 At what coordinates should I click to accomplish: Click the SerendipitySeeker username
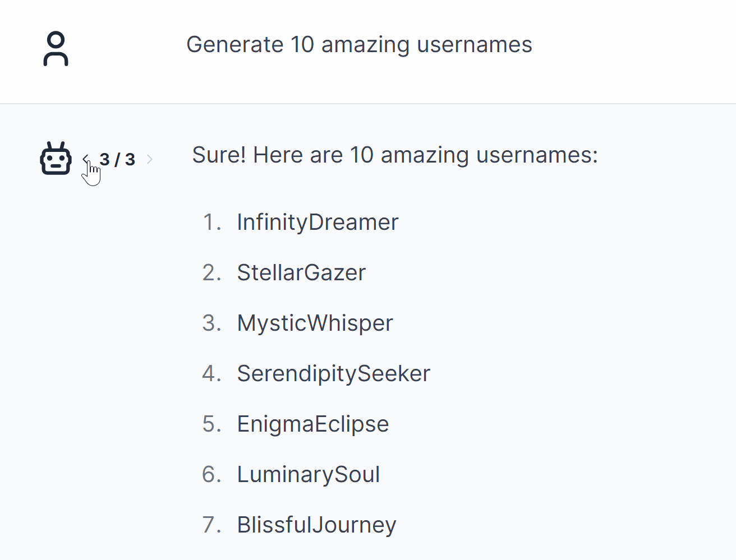333,374
